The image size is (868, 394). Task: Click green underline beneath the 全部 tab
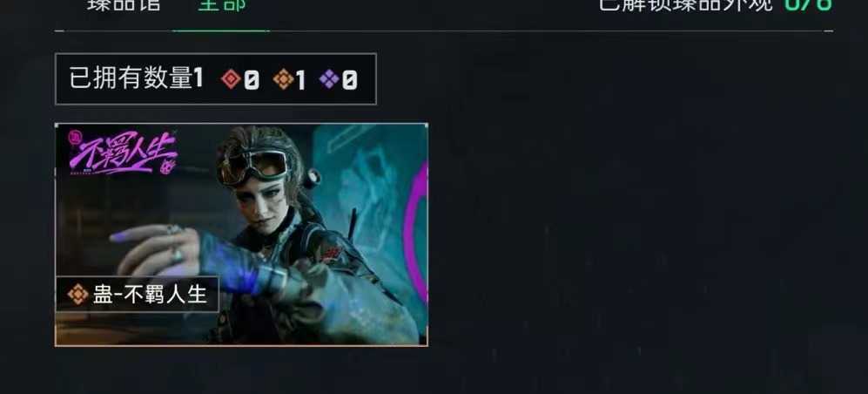tap(221, 31)
